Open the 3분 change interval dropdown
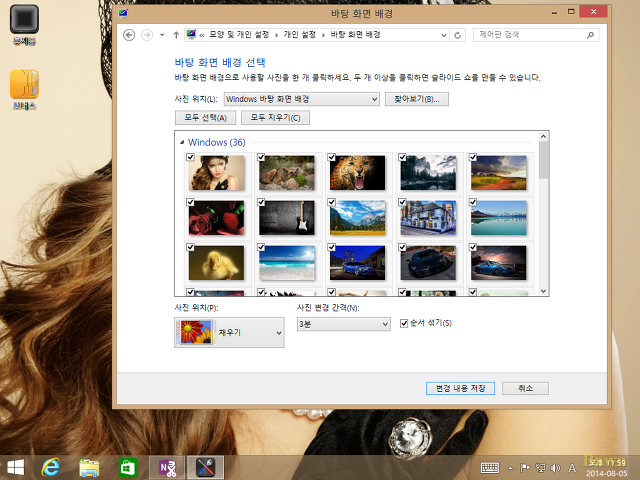 (x=344, y=324)
